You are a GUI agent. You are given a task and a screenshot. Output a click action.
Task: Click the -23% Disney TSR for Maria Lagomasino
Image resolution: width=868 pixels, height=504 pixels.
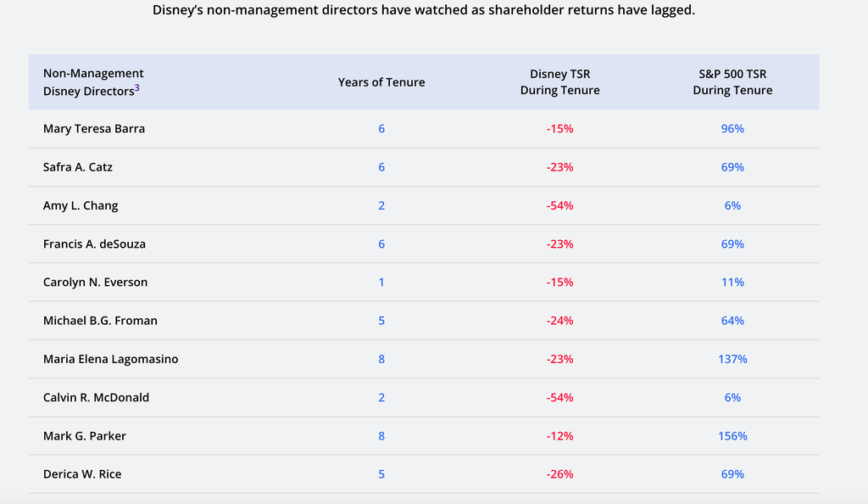pos(559,359)
